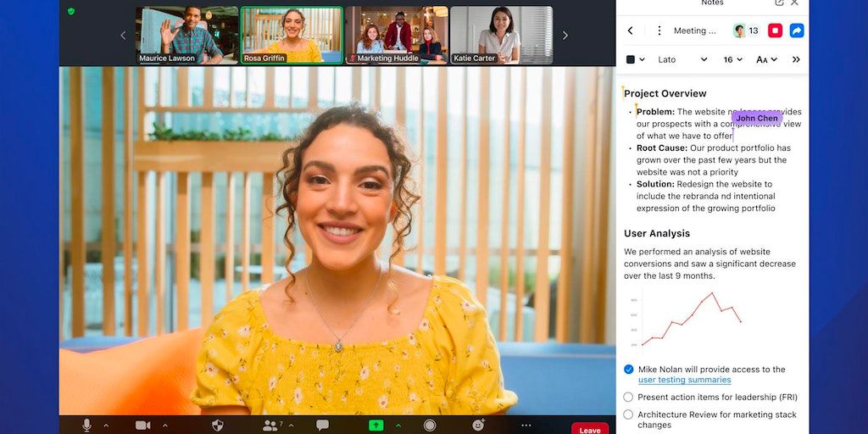Select the text color swatch
The width and height of the screenshot is (868, 434).
pos(631,59)
